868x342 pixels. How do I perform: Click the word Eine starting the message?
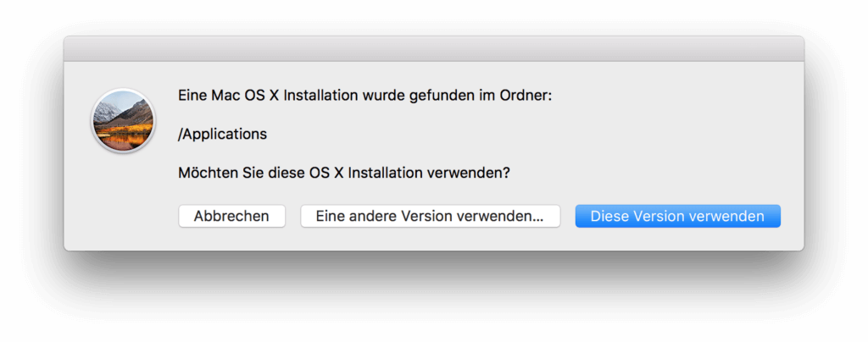[x=192, y=96]
